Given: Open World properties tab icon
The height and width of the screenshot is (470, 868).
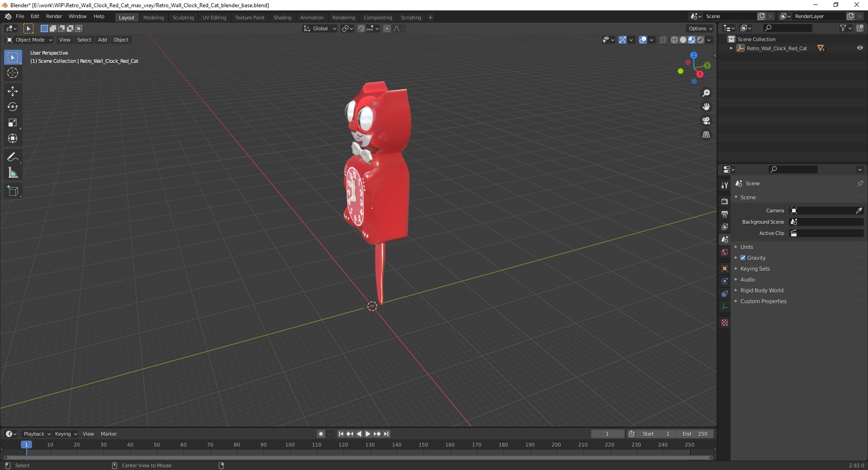Looking at the screenshot, I should pyautogui.click(x=725, y=252).
